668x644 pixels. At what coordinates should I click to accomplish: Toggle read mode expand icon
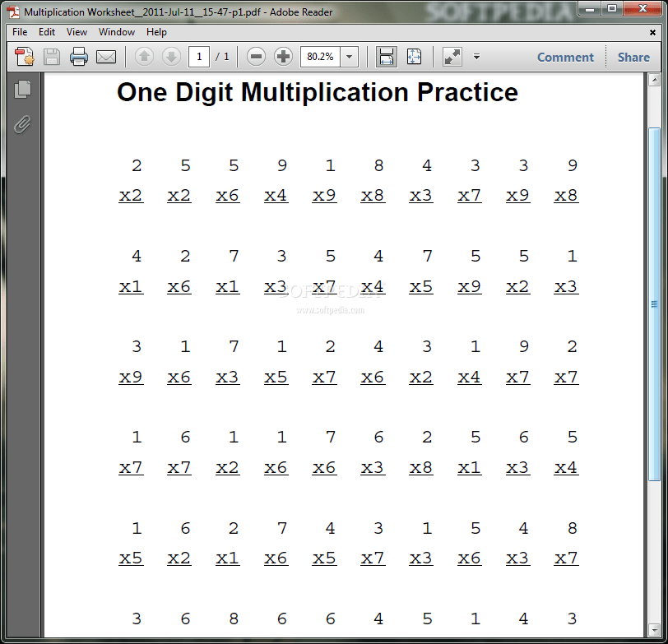pyautogui.click(x=452, y=57)
